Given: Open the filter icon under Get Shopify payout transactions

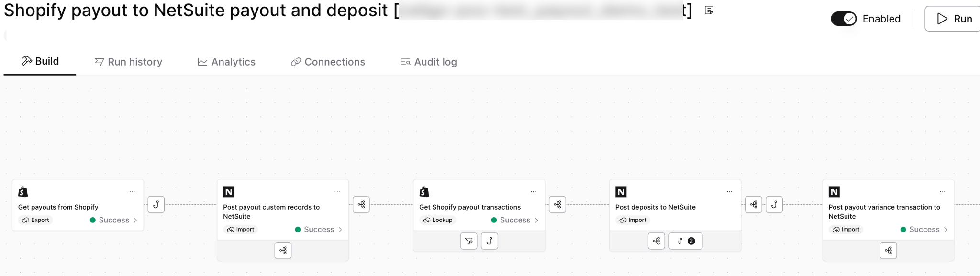Looking at the screenshot, I should pos(468,241).
